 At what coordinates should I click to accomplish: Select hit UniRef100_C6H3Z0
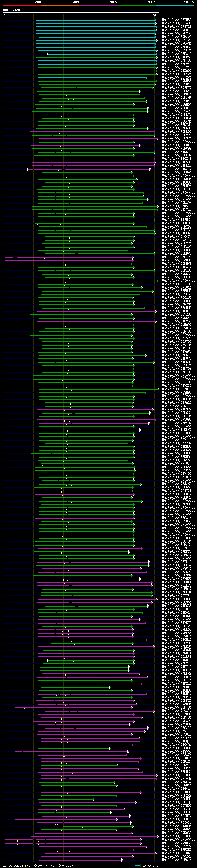point(177,139)
